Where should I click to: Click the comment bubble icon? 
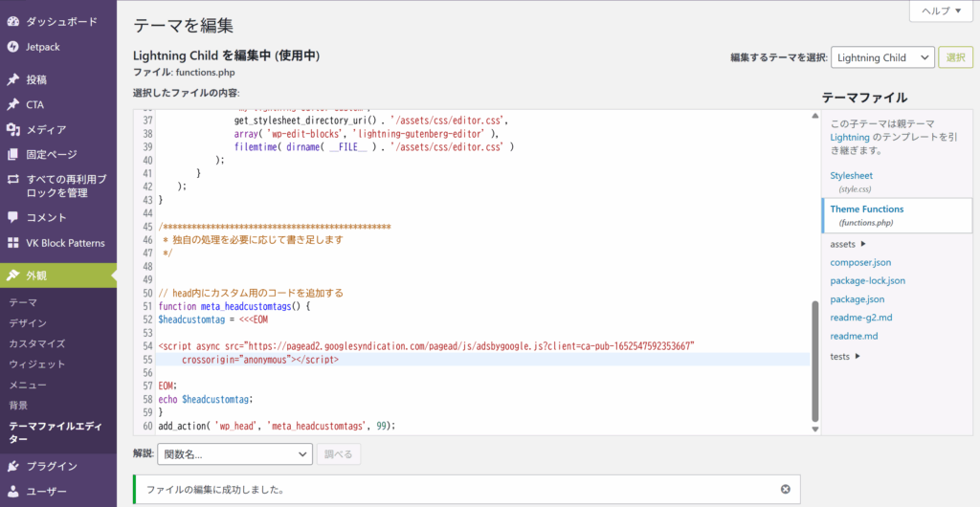[13, 218]
